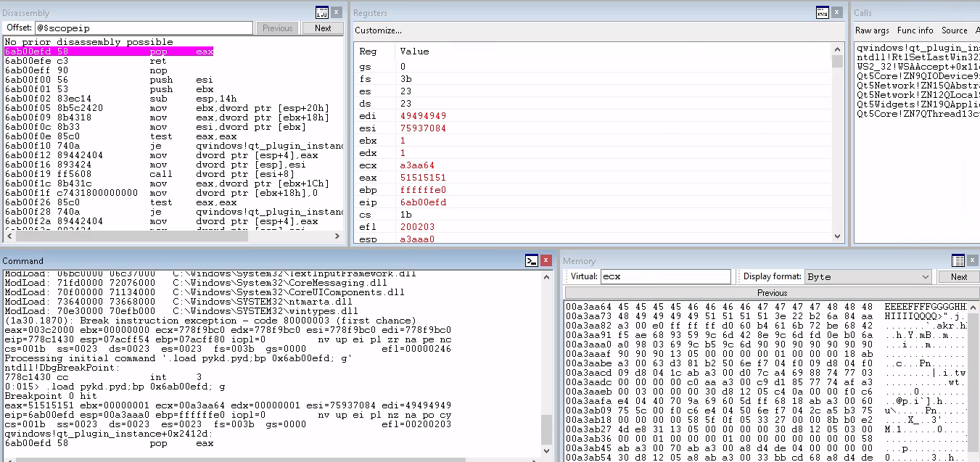Viewport: 980px width, 462px height.
Task: Toggle Source option in Calls panel
Action: click(954, 30)
